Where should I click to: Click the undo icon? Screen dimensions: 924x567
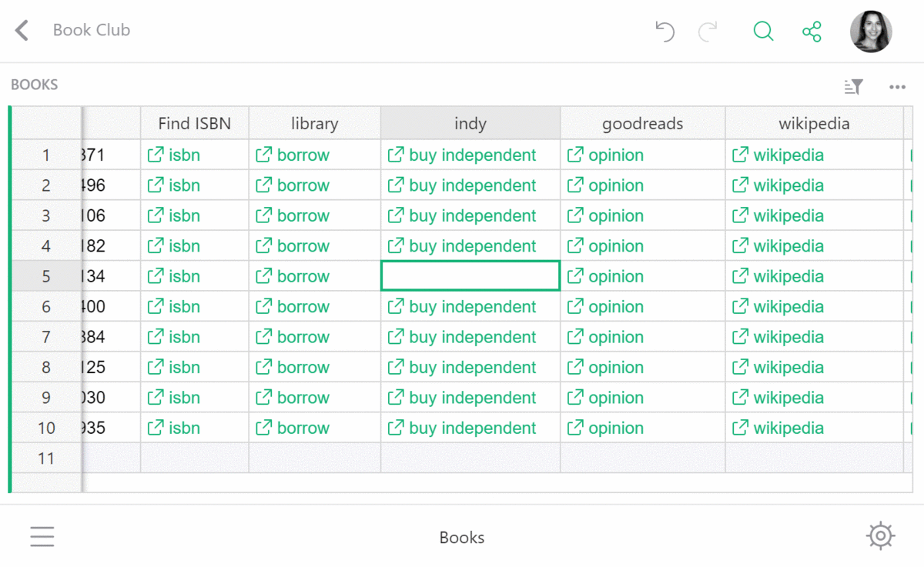pos(665,31)
